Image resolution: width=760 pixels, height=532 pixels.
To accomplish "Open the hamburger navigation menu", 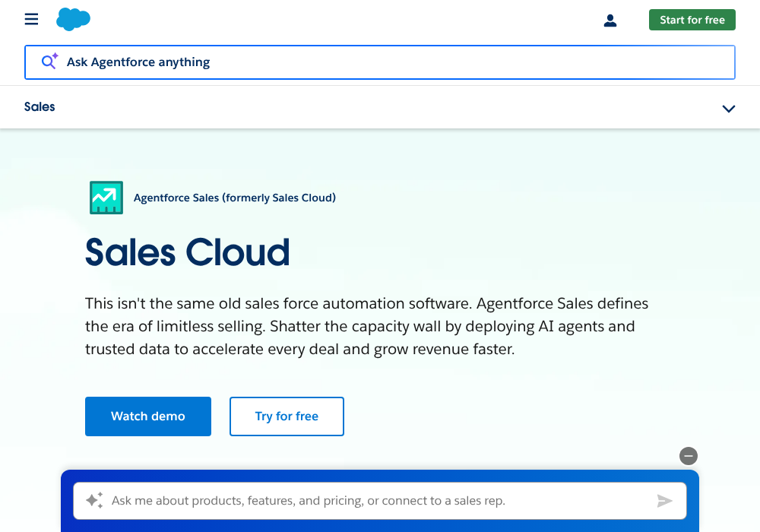I will click(x=31, y=19).
